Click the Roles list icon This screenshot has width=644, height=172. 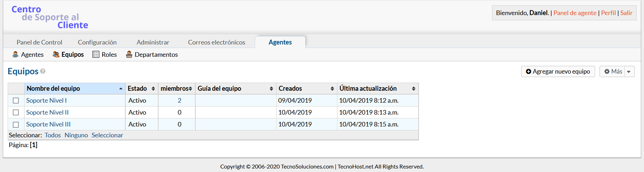[x=96, y=54]
